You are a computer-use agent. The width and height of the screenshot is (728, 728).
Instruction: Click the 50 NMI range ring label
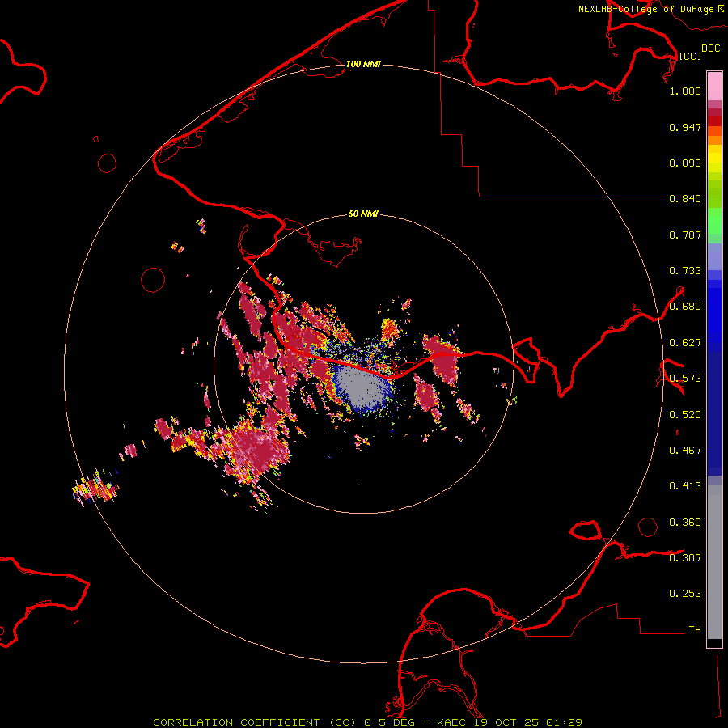tap(363, 214)
